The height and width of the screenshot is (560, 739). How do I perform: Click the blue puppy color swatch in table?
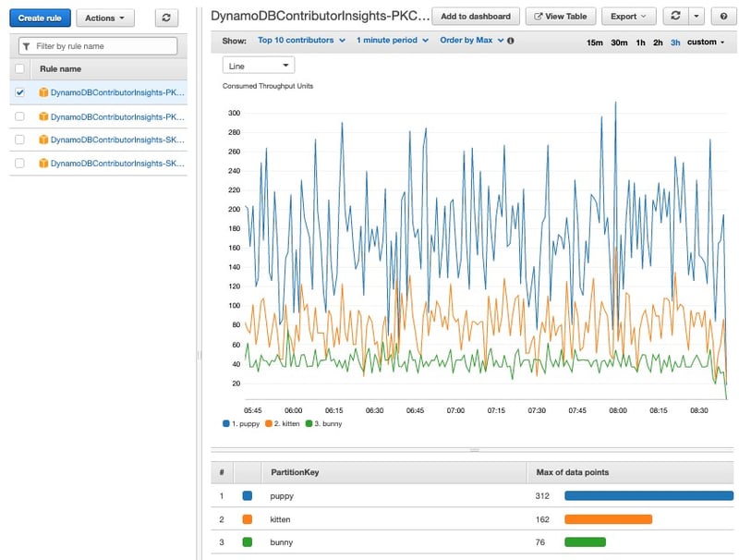click(247, 495)
